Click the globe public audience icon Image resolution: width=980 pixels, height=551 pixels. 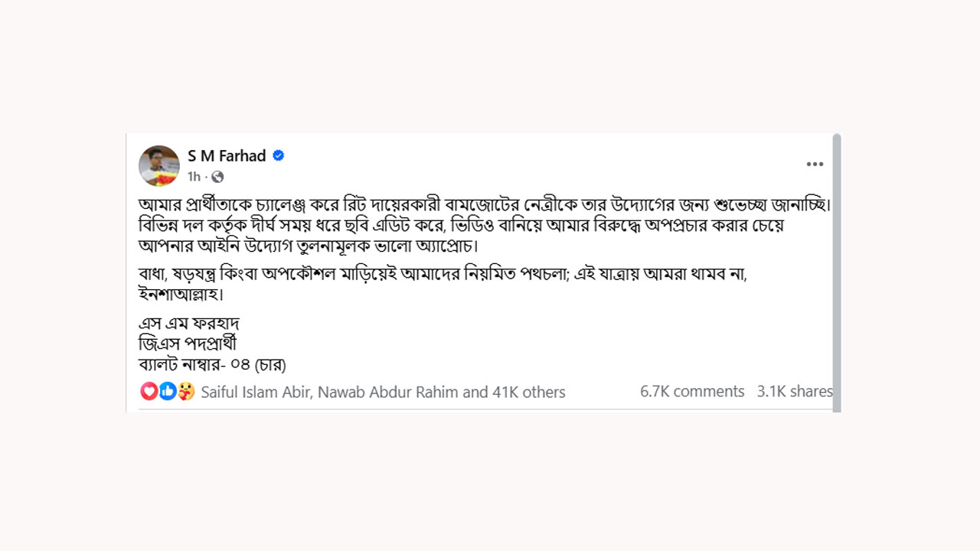pos(217,177)
